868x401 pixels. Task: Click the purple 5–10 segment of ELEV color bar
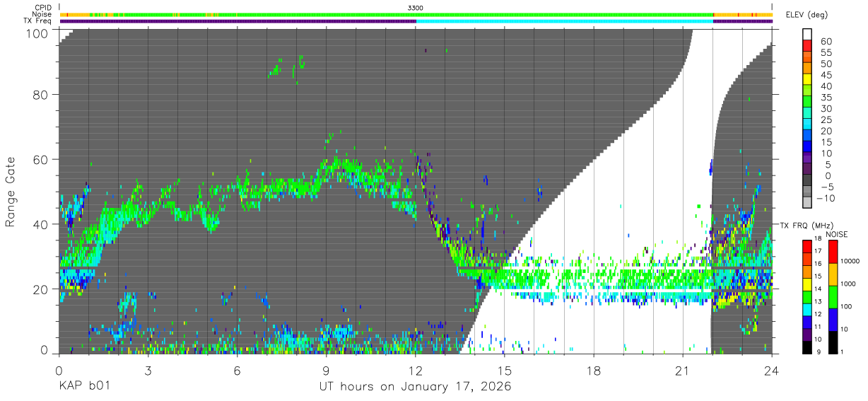click(x=807, y=156)
